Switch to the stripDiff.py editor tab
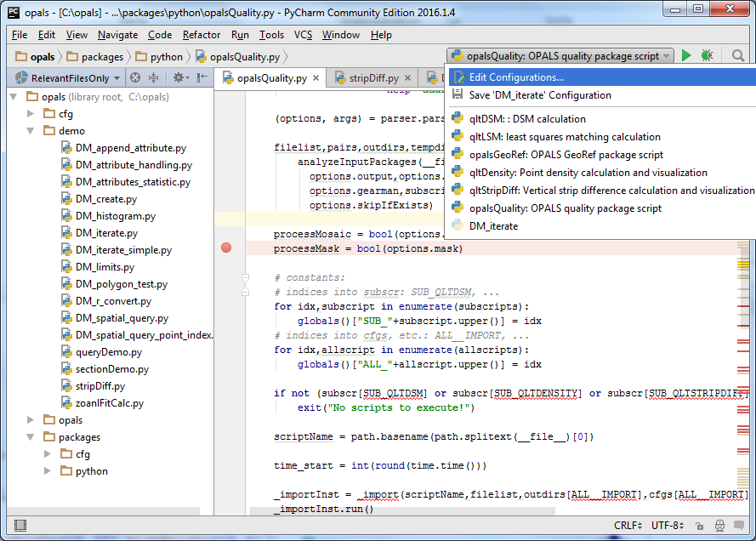Screen dimensions: 756x541 pos(374,76)
